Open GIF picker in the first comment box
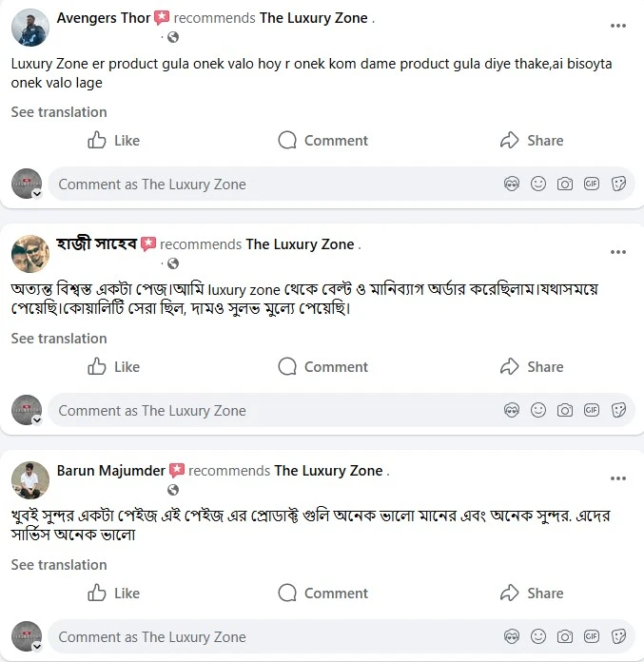644x662 pixels. (592, 185)
